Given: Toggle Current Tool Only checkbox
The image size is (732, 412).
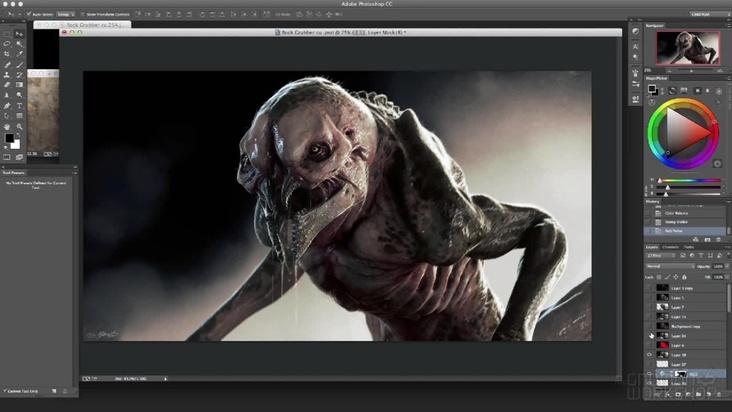Looking at the screenshot, I should tap(5, 391).
